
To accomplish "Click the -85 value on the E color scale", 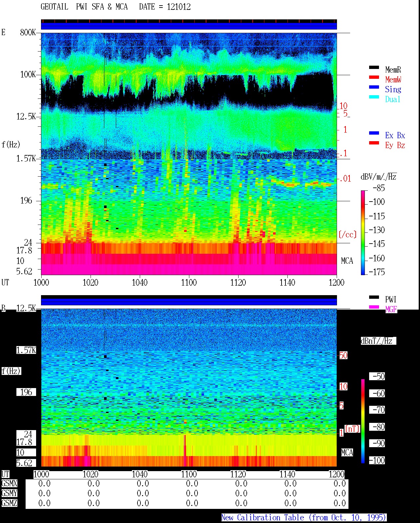I will tap(379, 188).
